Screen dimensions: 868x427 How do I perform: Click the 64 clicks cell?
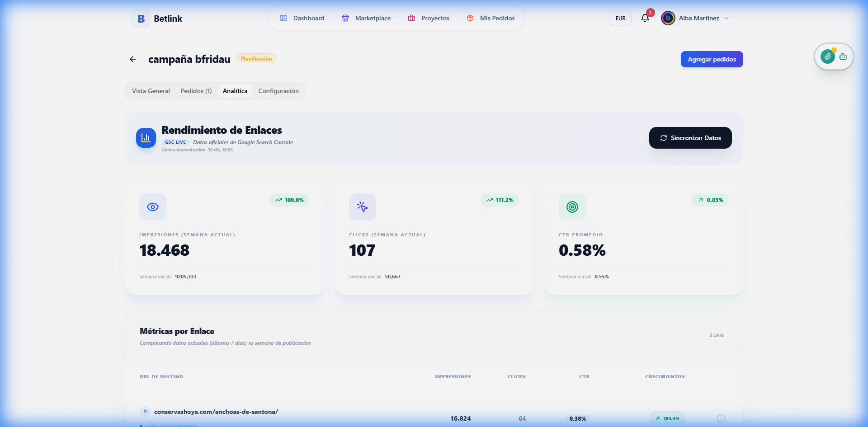point(522,418)
